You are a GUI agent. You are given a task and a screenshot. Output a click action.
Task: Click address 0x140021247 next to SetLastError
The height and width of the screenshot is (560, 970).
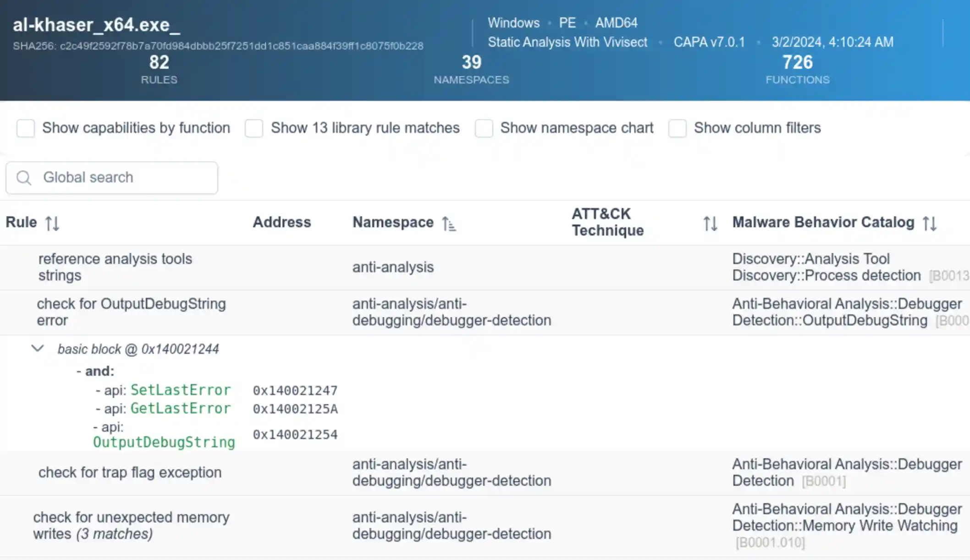[296, 390]
